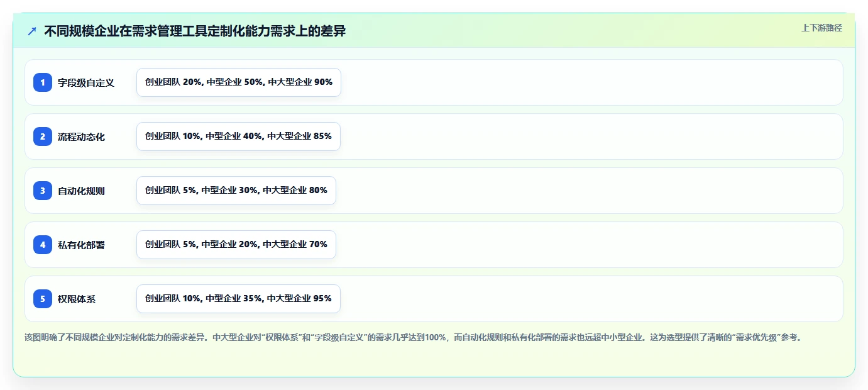Select the 字段级自定义 row label

pyautogui.click(x=86, y=82)
